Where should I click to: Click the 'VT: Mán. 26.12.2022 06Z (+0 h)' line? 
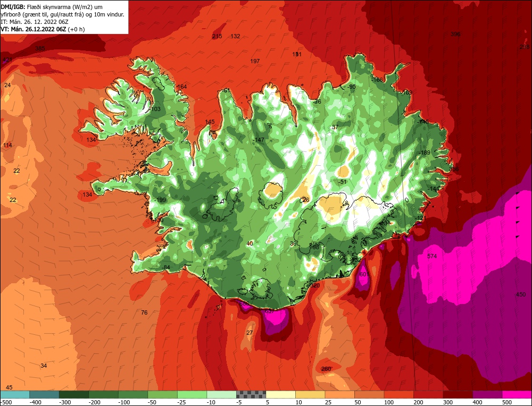point(43,29)
